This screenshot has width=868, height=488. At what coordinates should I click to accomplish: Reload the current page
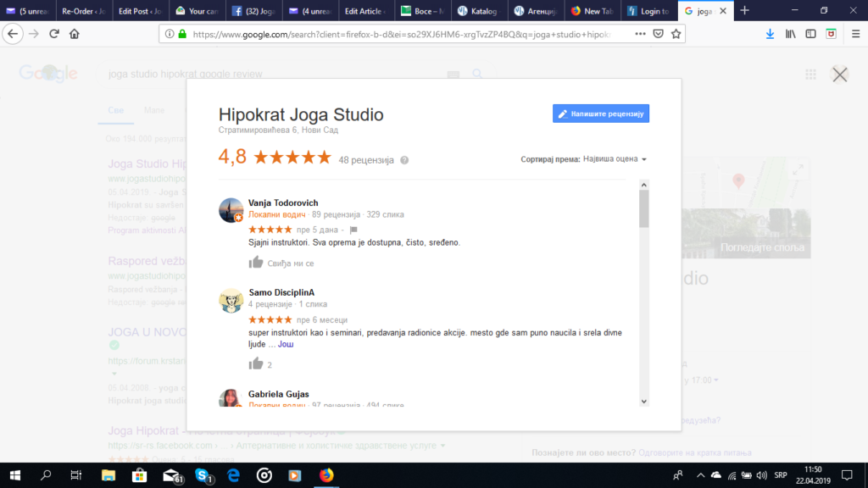click(x=54, y=34)
